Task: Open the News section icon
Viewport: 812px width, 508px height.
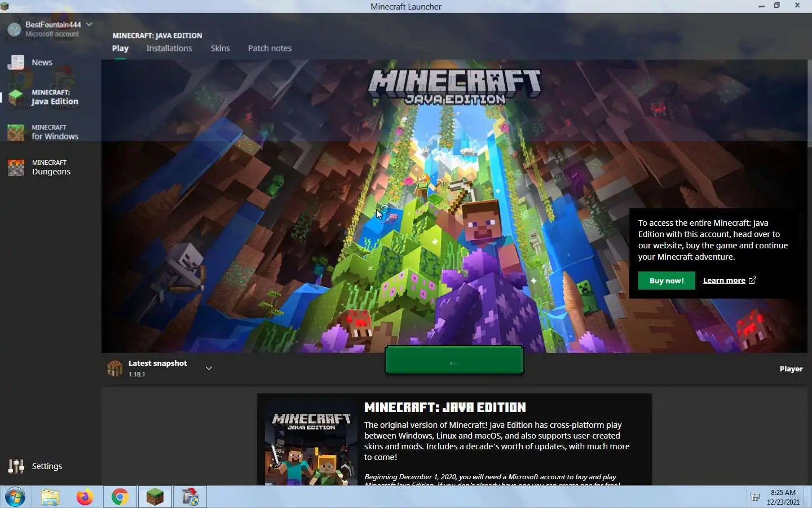Action: pos(16,62)
